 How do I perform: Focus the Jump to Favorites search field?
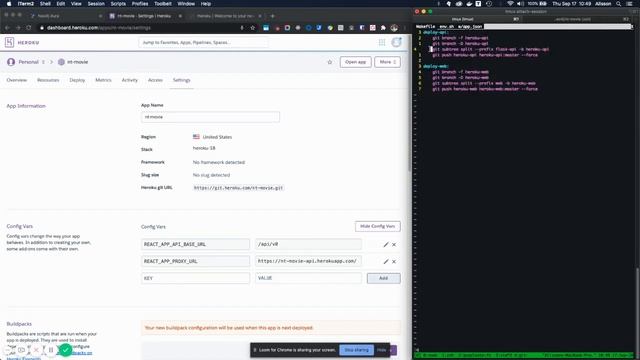204,42
